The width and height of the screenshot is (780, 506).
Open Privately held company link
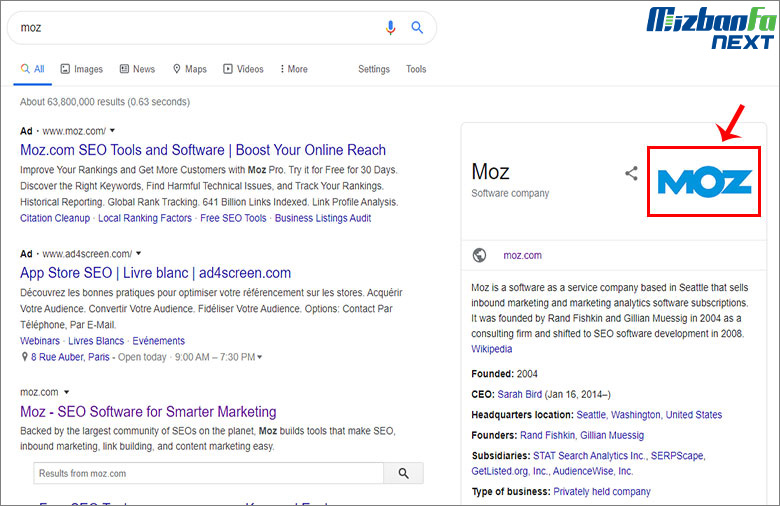(602, 492)
